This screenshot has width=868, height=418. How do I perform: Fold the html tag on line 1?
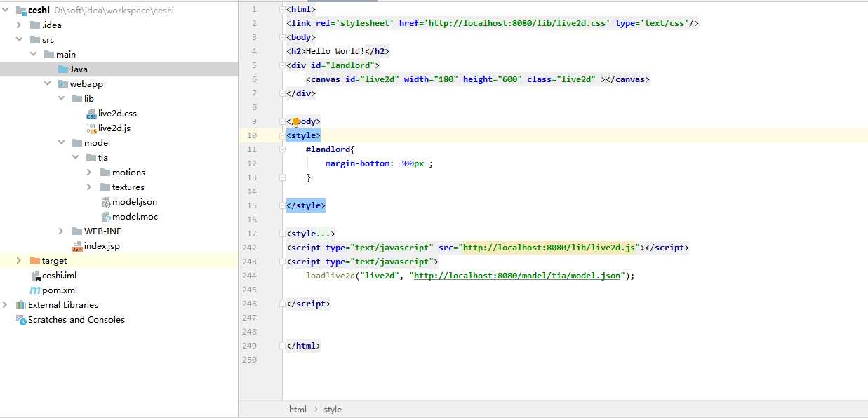coord(282,9)
